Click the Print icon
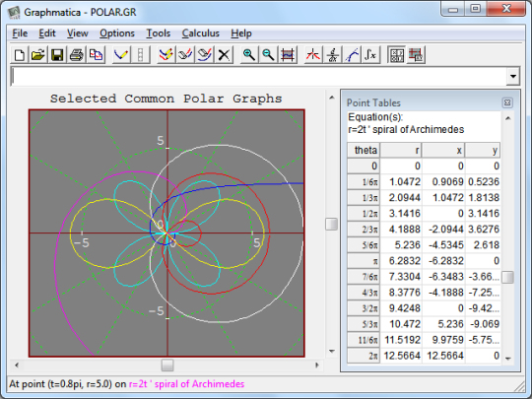 point(76,54)
